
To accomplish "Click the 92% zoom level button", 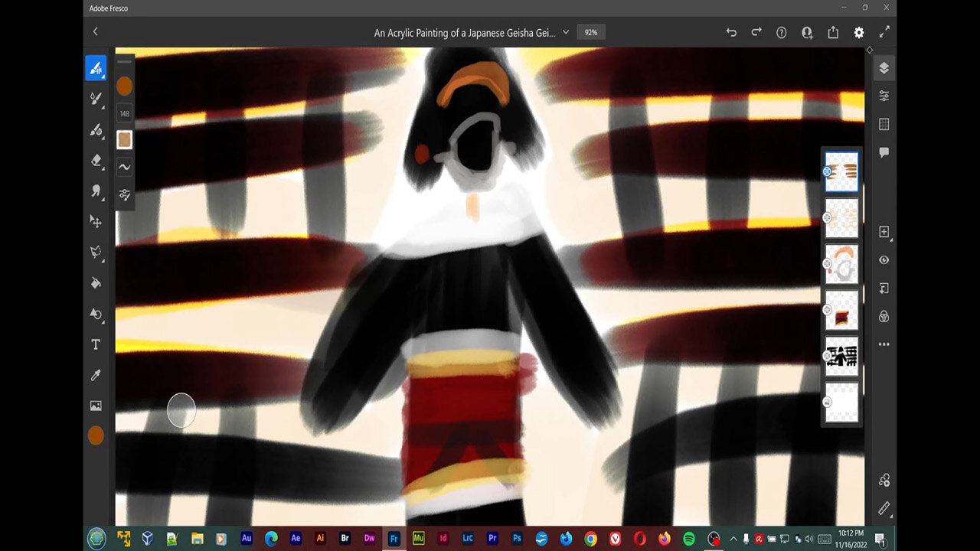I will point(591,32).
